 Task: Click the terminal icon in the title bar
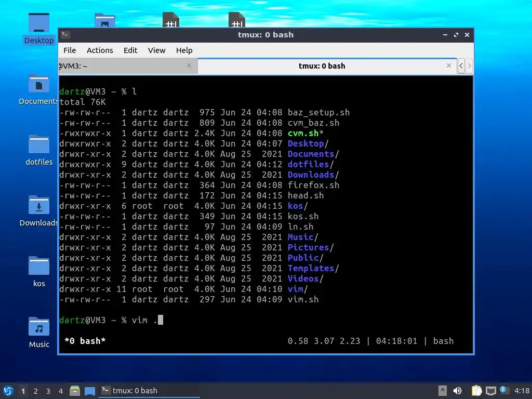(x=65, y=35)
